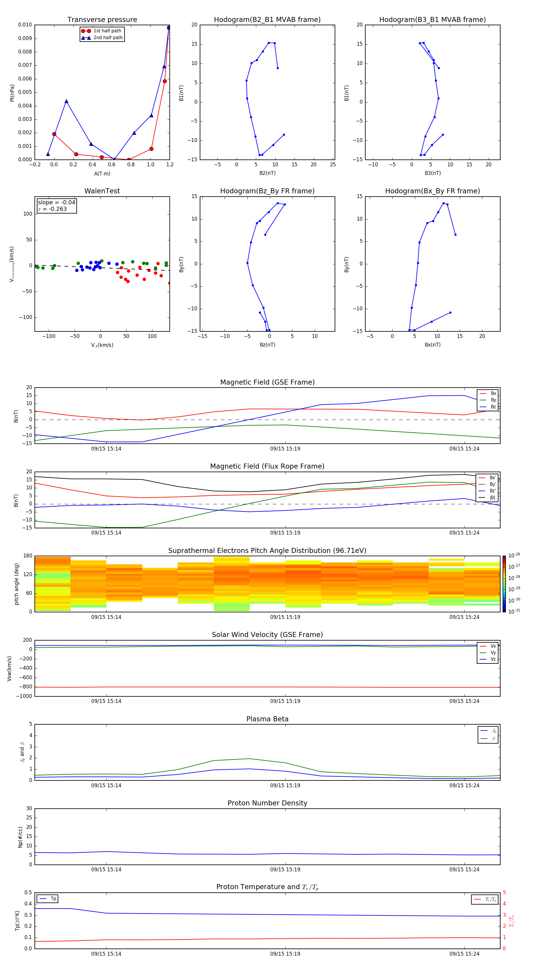The height and width of the screenshot is (980, 535).
Task: Select Bx' in the Flux Rope legend
Action: [x=487, y=478]
